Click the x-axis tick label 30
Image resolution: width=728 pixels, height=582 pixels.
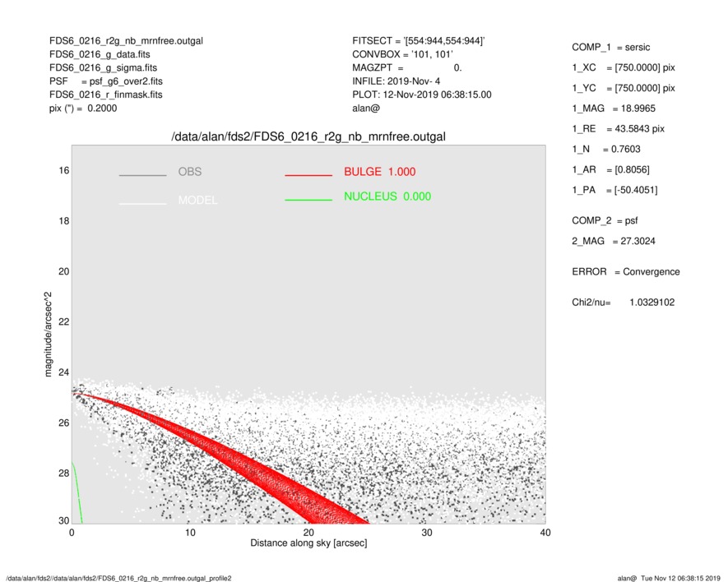(427, 533)
